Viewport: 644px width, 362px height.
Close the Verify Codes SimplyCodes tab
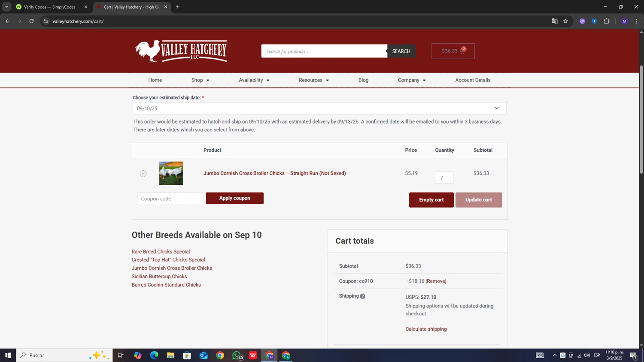86,7
